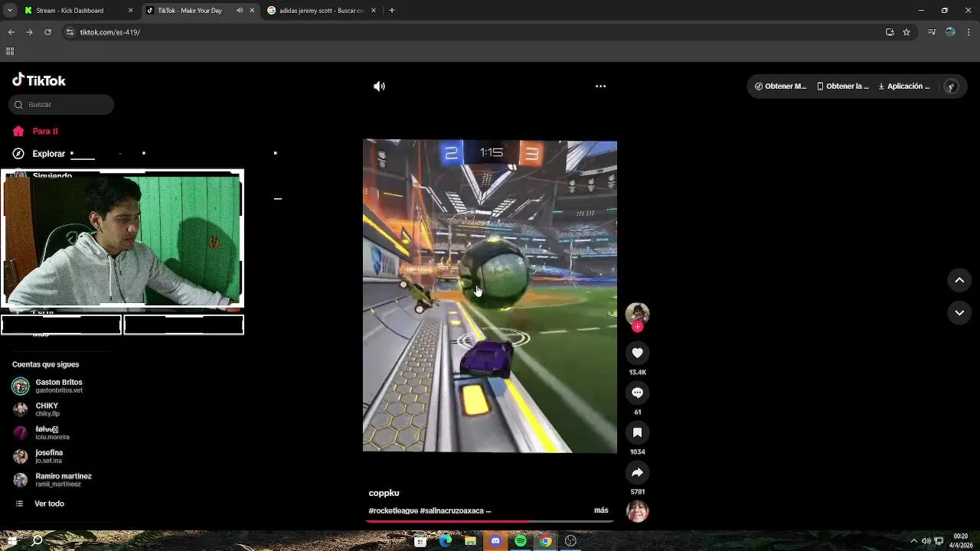Screen dimensions: 980x551
Task: Bookmark this page with star
Action: coord(906,32)
